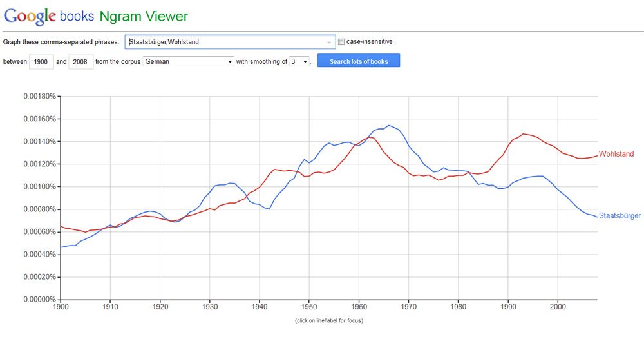This screenshot has height=339, width=644.
Task: Open the German corpus dropdown
Action: point(188,61)
